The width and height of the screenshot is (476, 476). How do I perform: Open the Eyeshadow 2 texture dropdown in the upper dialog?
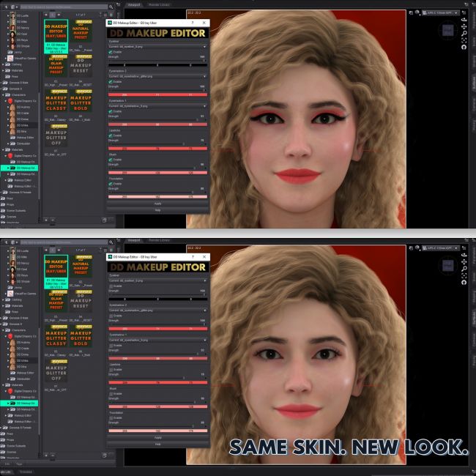[157, 76]
